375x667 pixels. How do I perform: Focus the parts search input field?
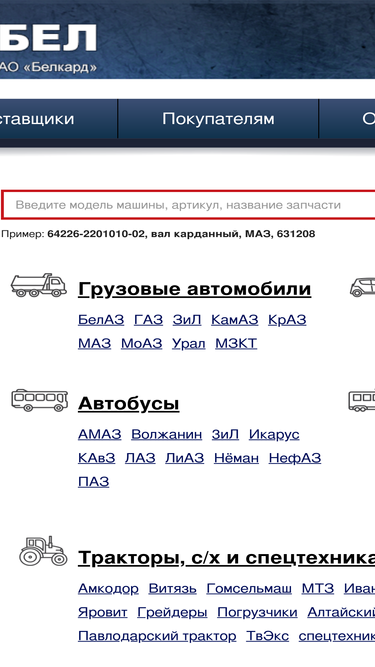[x=188, y=205]
